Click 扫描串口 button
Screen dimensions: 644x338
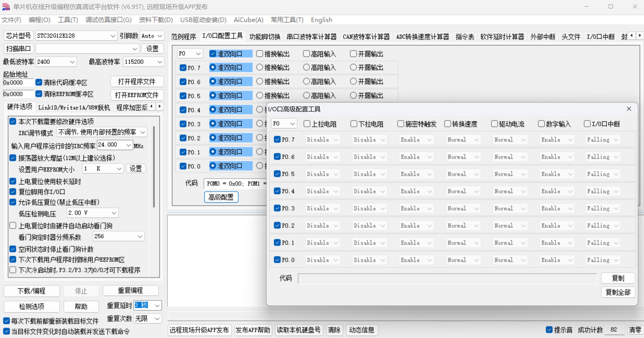(x=18, y=49)
